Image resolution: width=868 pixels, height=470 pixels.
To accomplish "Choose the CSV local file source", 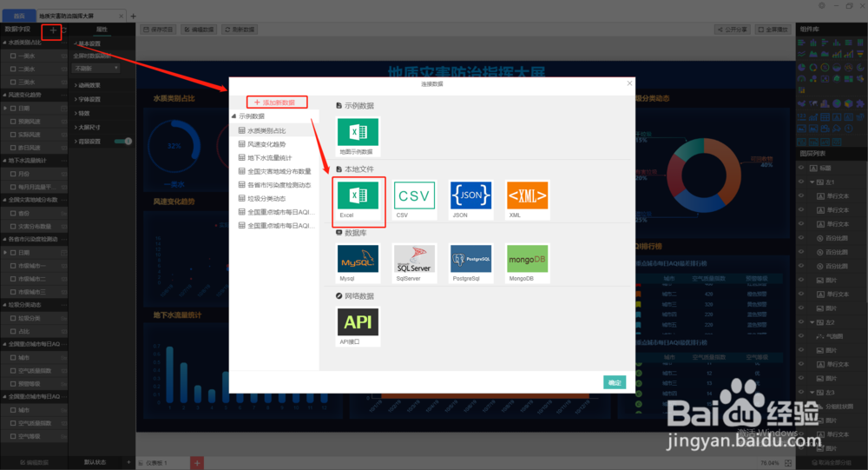I will point(414,201).
